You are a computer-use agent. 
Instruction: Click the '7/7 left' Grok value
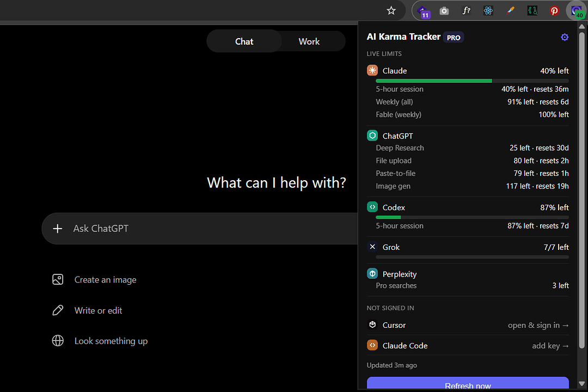point(556,247)
